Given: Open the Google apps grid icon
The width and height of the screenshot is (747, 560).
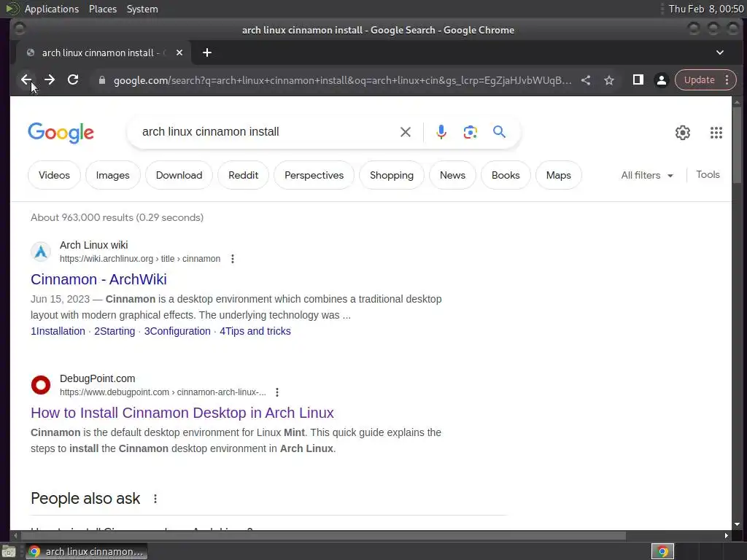Looking at the screenshot, I should pos(716,133).
